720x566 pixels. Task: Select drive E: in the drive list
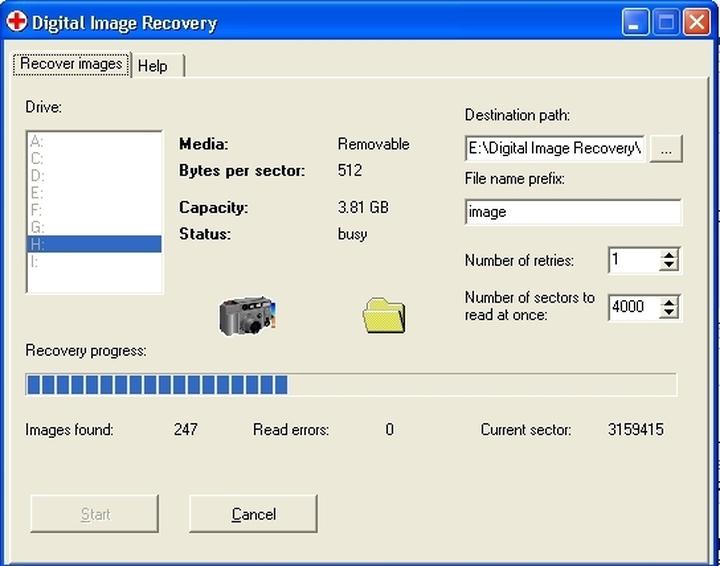94,193
